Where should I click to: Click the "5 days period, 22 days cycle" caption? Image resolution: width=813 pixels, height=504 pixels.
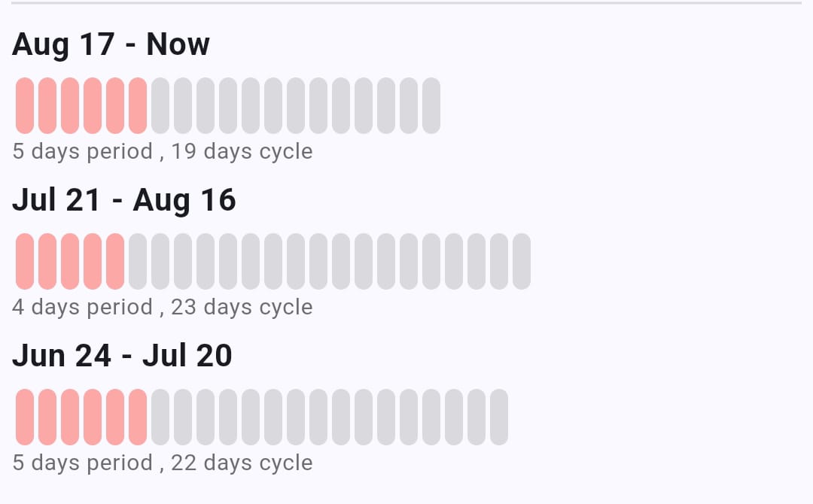point(162,463)
